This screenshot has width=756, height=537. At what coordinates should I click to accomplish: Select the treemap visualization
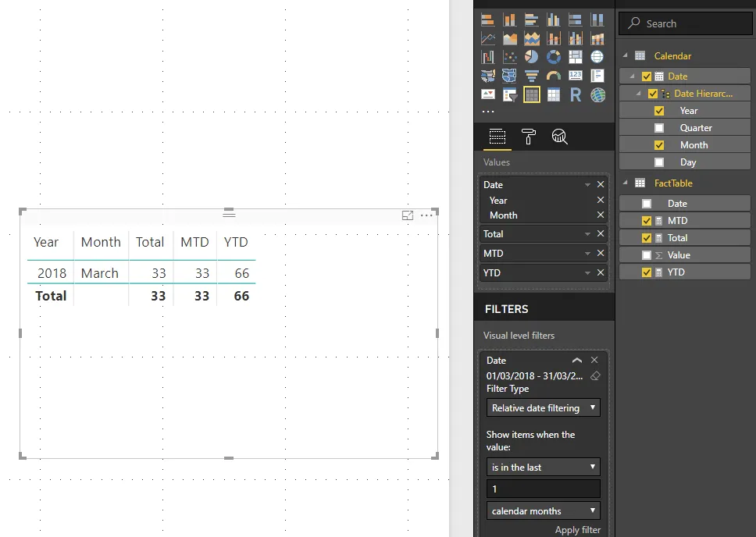tap(575, 57)
